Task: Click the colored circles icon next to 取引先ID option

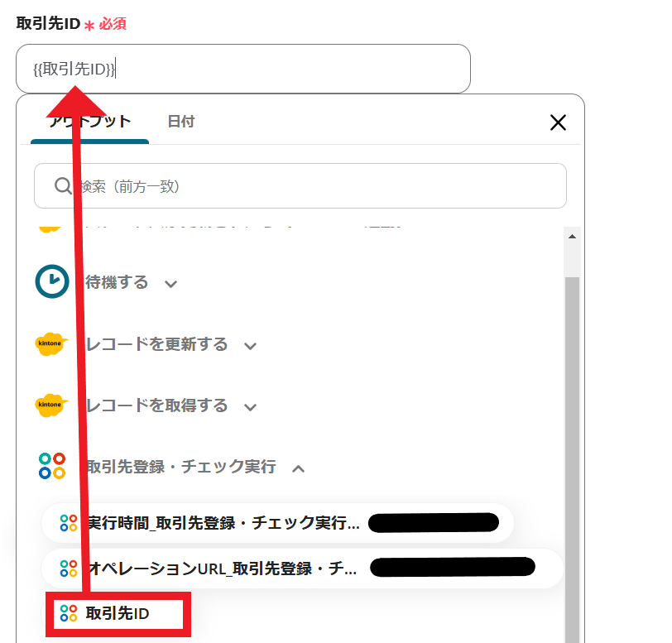Action: (69, 613)
